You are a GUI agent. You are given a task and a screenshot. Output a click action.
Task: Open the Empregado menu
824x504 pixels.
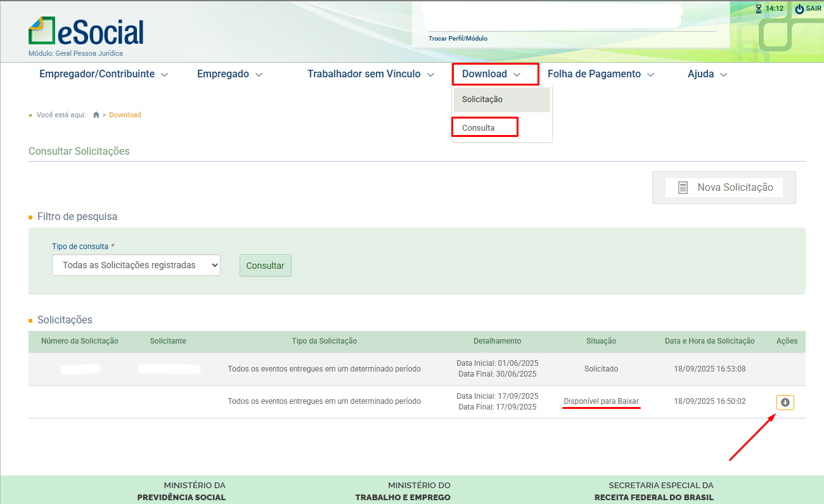[x=229, y=74]
